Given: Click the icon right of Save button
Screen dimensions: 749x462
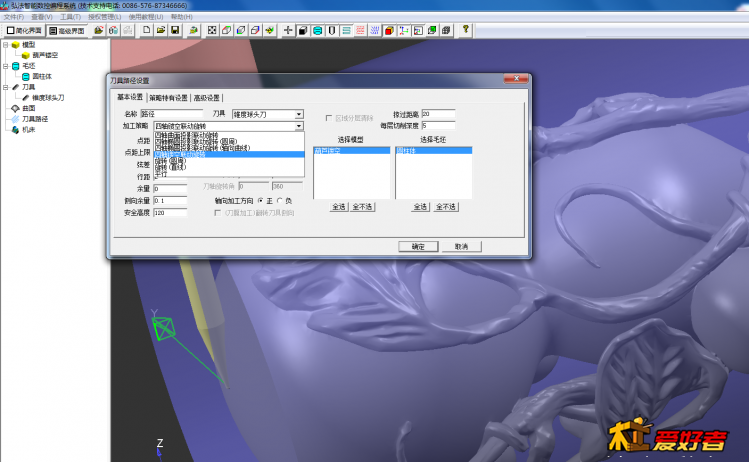Looking at the screenshot, I should coord(193,30).
